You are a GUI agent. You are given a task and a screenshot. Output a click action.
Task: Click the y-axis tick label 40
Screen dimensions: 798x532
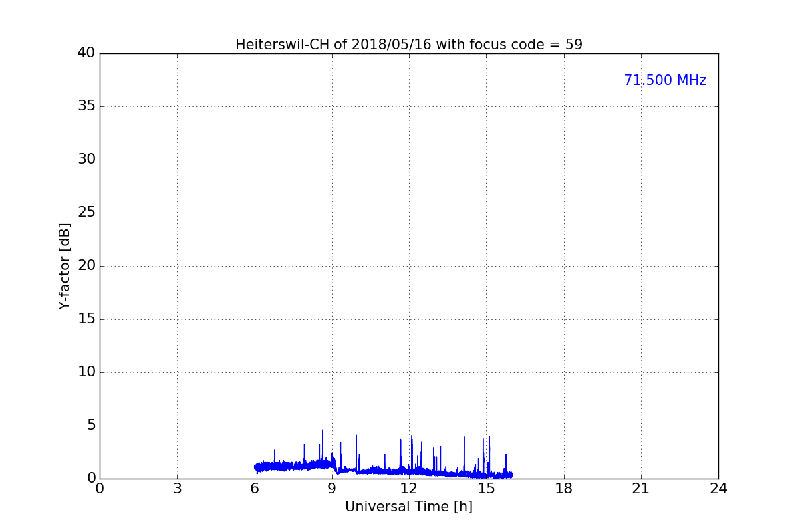(86, 53)
